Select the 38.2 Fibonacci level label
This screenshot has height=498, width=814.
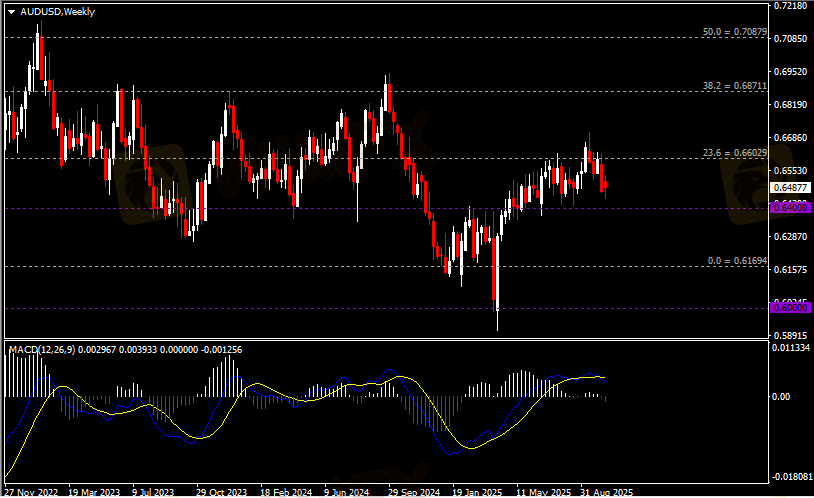(734, 86)
